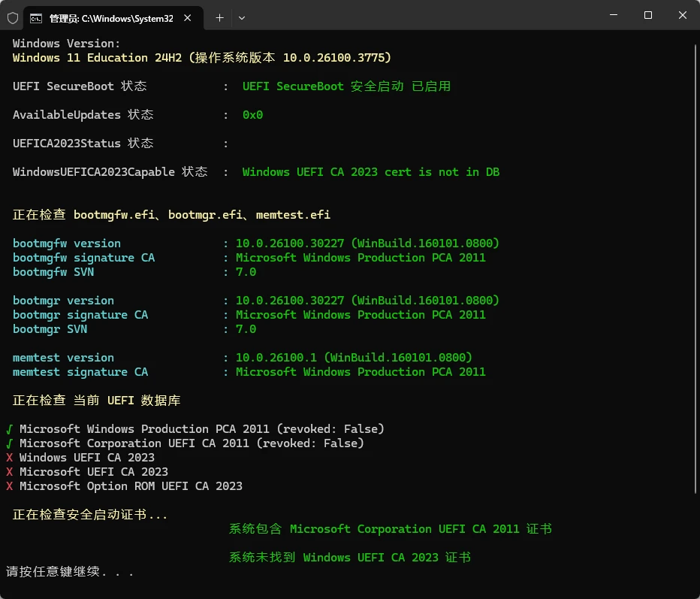Click the 'AvailableUpdates 状态' label
Image resolution: width=700 pixels, height=599 pixels.
point(83,114)
